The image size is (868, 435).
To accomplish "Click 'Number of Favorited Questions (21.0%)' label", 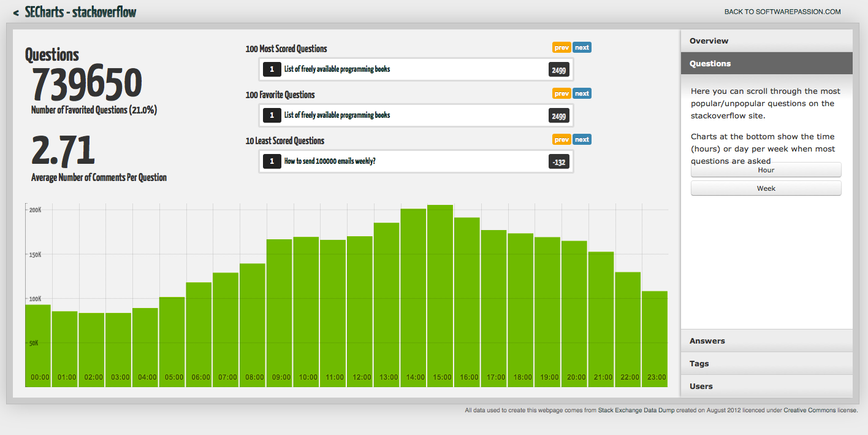I will click(94, 110).
